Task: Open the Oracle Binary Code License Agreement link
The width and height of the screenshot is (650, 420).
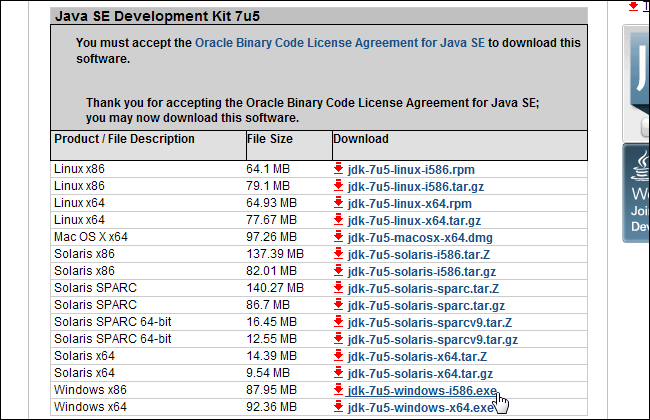Action: (340, 43)
